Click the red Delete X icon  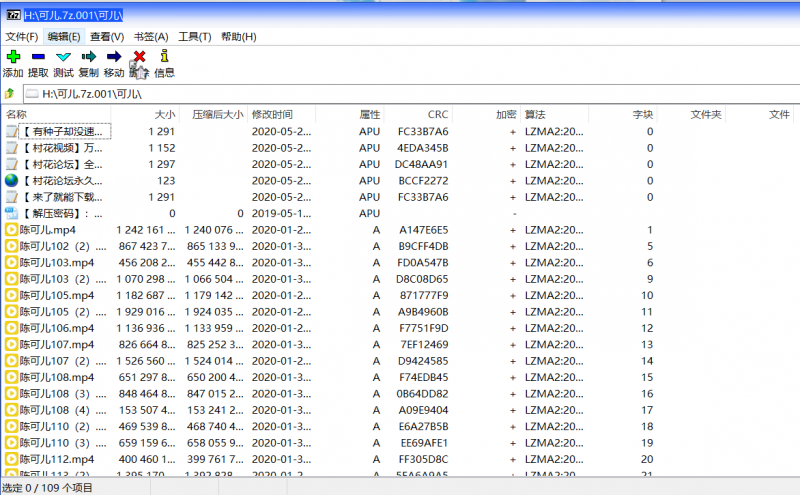pos(139,57)
